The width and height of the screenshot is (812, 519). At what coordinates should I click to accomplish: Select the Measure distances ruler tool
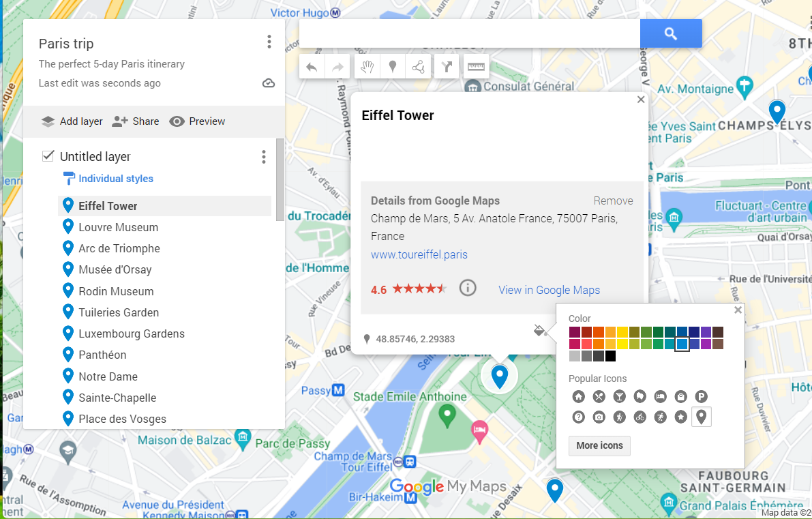(x=476, y=65)
